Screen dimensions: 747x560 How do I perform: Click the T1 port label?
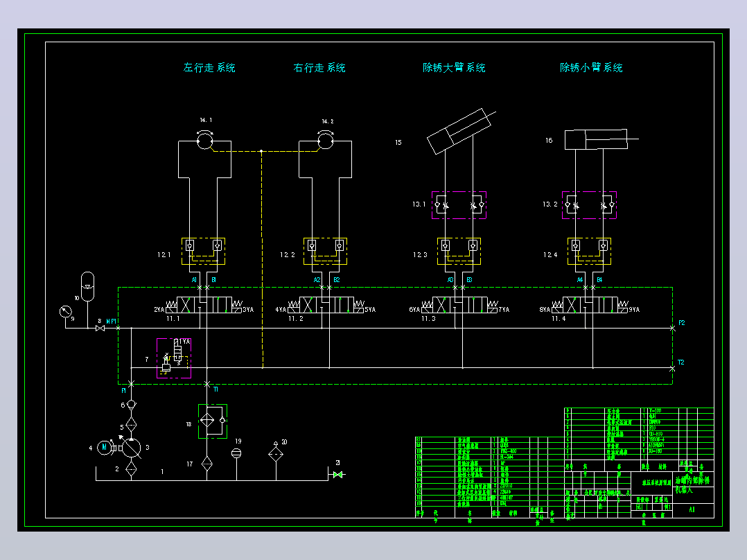(x=216, y=390)
